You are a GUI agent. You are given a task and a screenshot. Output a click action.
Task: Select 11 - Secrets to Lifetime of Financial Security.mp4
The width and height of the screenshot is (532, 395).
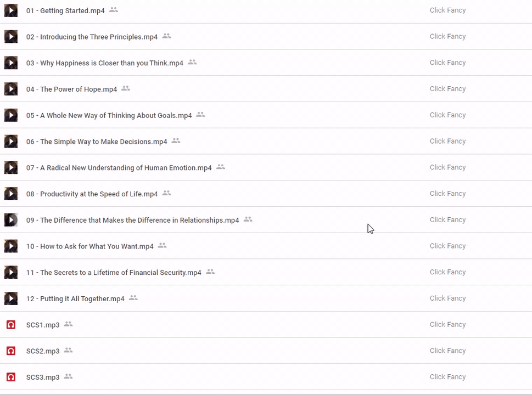(x=114, y=273)
